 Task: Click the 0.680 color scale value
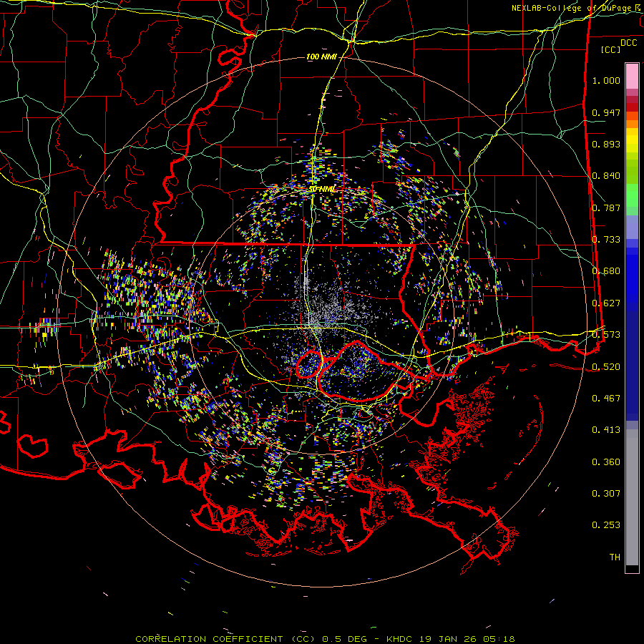[606, 271]
